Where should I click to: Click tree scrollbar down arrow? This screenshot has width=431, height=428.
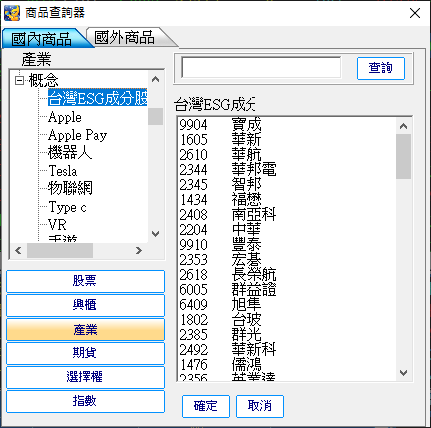[x=155, y=234]
